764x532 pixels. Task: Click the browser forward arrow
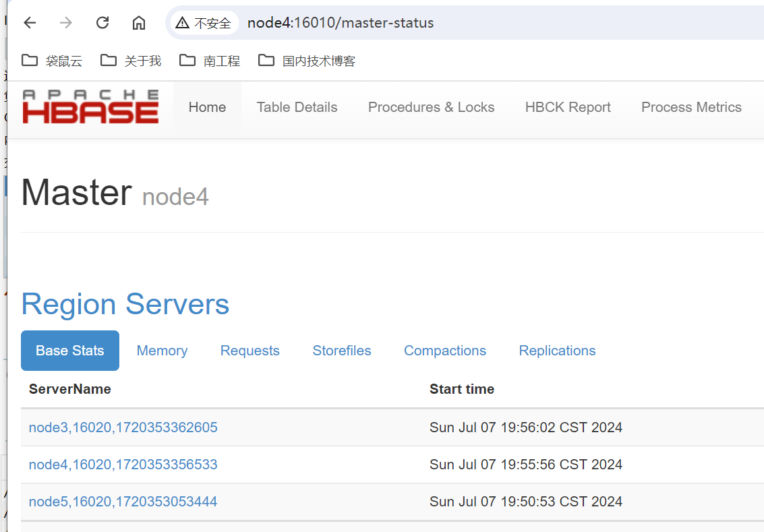66,23
